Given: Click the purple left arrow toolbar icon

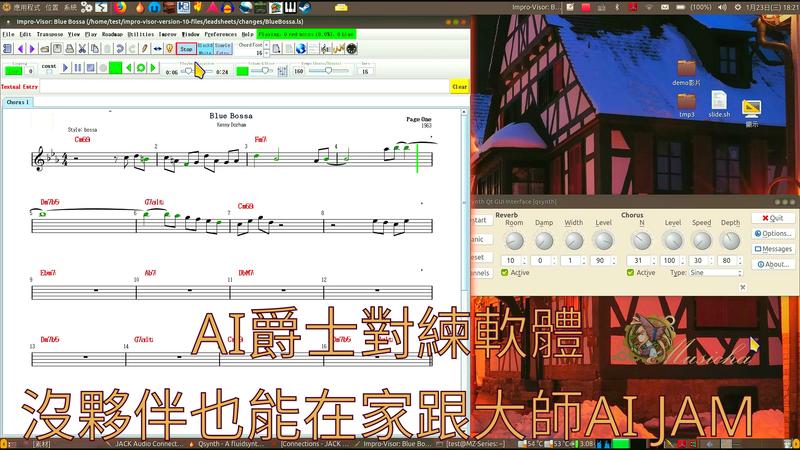Looking at the screenshot, I should coord(20,48).
